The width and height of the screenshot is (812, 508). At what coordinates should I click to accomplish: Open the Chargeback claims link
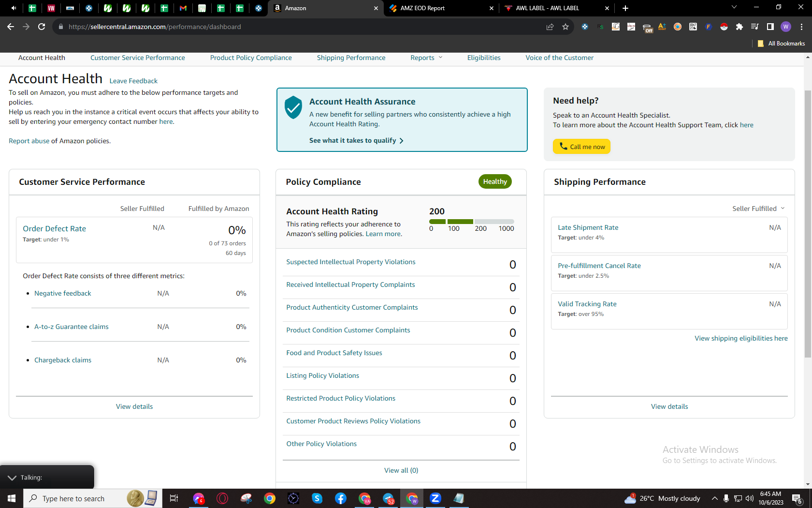pos(63,360)
